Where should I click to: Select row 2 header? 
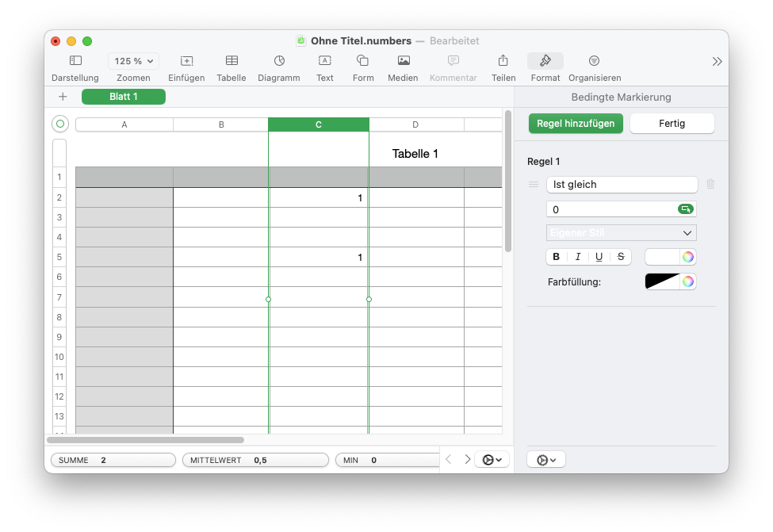(x=59, y=197)
